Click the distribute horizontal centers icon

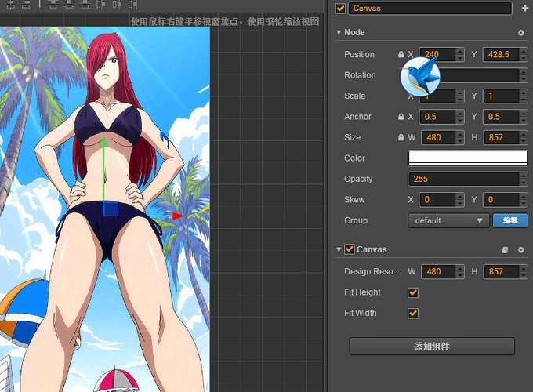tap(117, 4)
